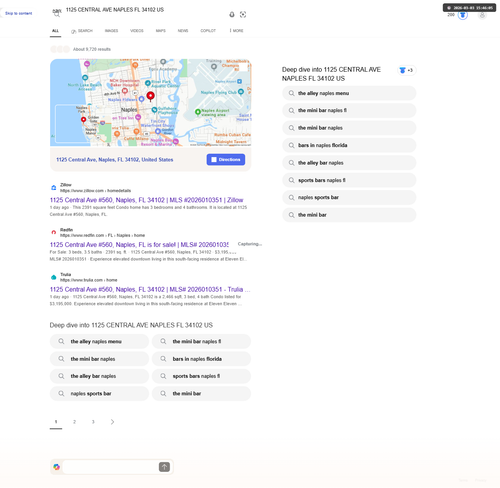Select sidebar suggestion 'the alley bar naples'
The image size is (500, 488).
coord(349,163)
